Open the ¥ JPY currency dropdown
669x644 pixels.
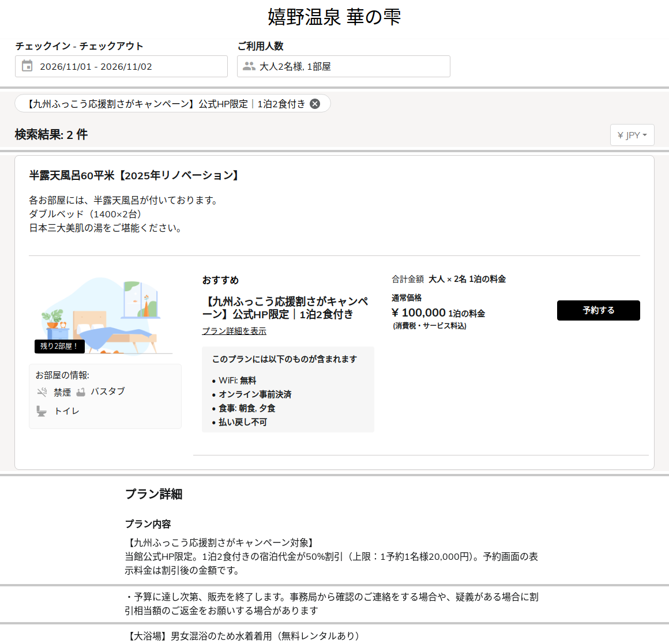coord(632,135)
